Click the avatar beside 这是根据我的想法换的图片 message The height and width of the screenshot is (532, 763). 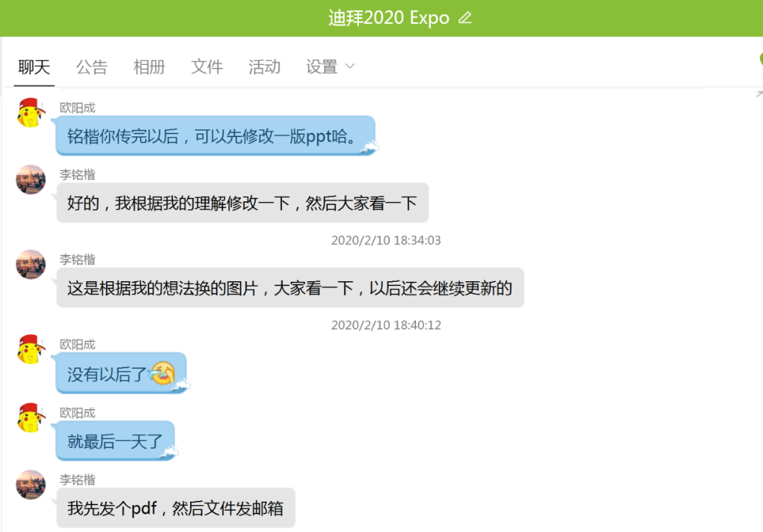coord(30,264)
